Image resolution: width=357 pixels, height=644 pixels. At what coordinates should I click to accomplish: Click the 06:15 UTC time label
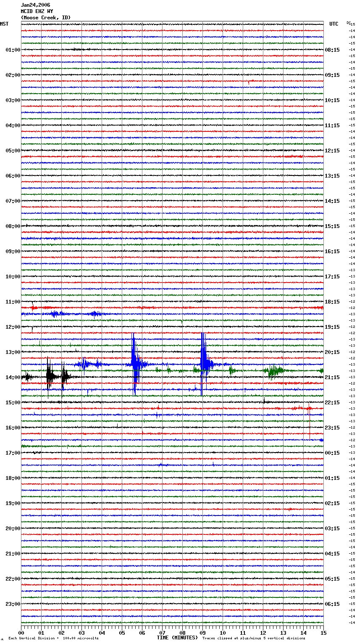[x=332, y=604]
